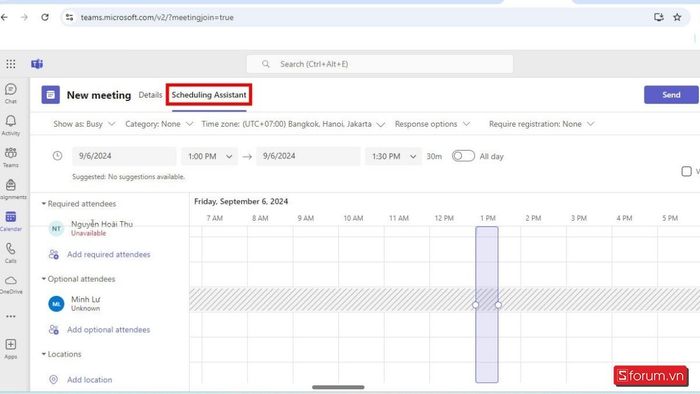The width and height of the screenshot is (700, 394).
Task: Open the Category: None dropdown
Action: tap(159, 124)
